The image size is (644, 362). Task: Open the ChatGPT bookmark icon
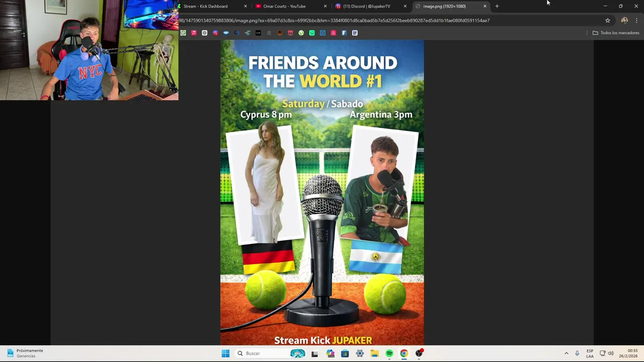pyautogui.click(x=204, y=33)
